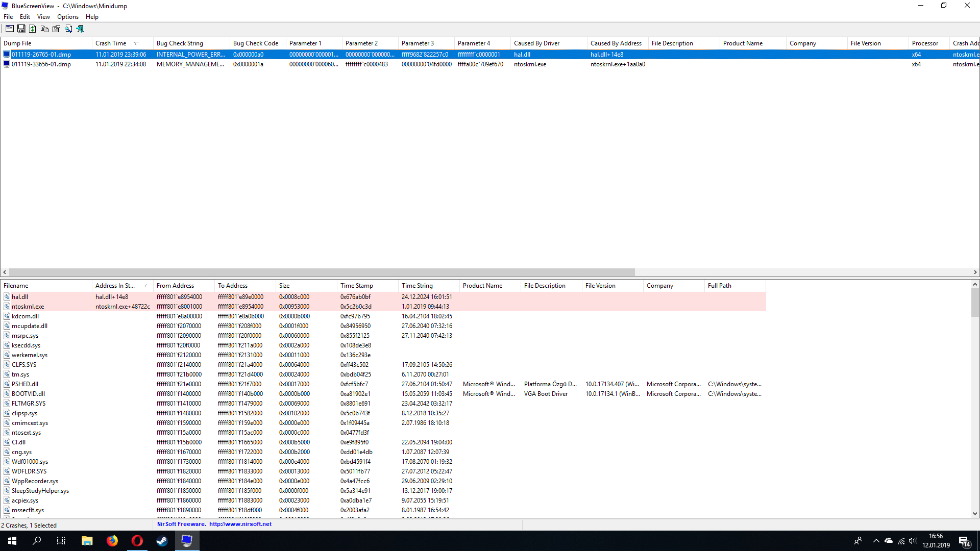Viewport: 980px width, 551px height.
Task: Click the Caused By Driver column header
Action: pos(536,43)
